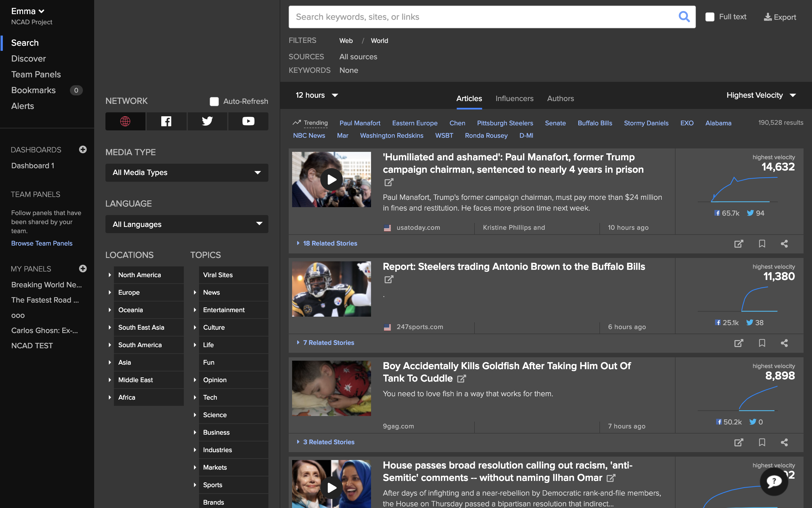Switch to the Articles tab
The height and width of the screenshot is (508, 812).
469,98
